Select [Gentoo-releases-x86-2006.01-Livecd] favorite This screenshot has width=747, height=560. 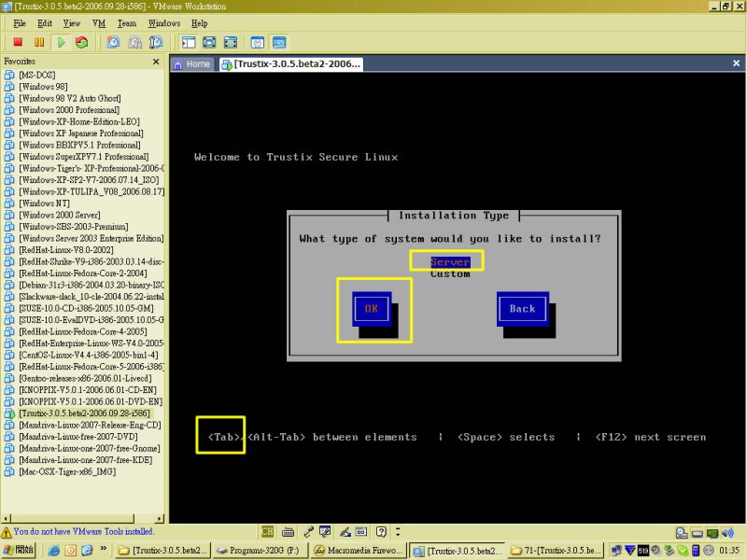pyautogui.click(x=85, y=378)
